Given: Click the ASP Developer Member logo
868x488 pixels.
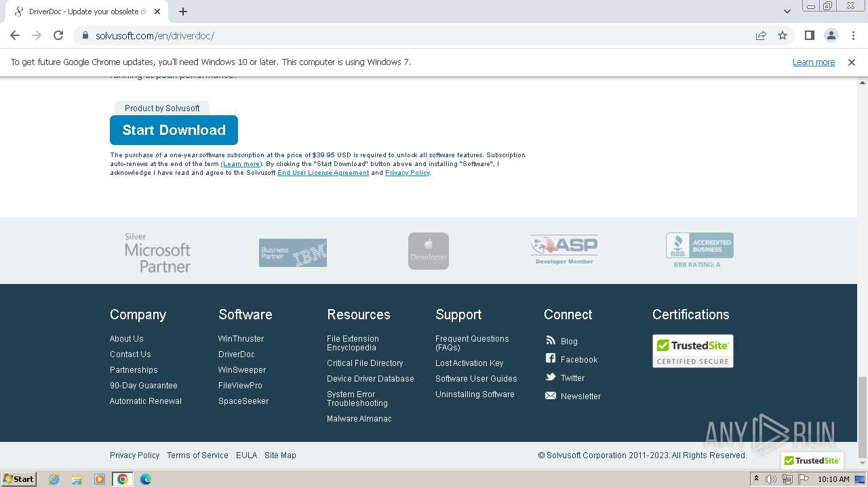Looking at the screenshot, I should (564, 250).
